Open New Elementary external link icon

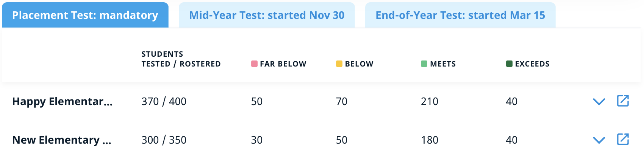click(623, 139)
